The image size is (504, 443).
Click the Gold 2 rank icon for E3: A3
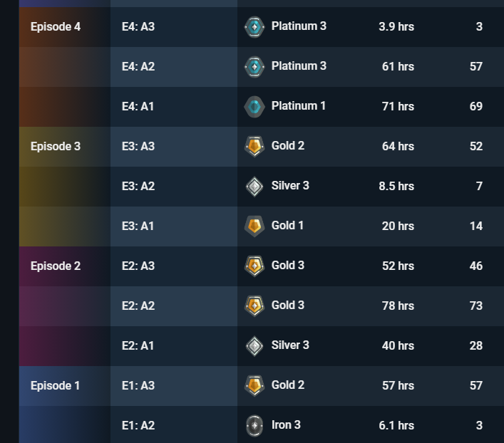click(254, 147)
